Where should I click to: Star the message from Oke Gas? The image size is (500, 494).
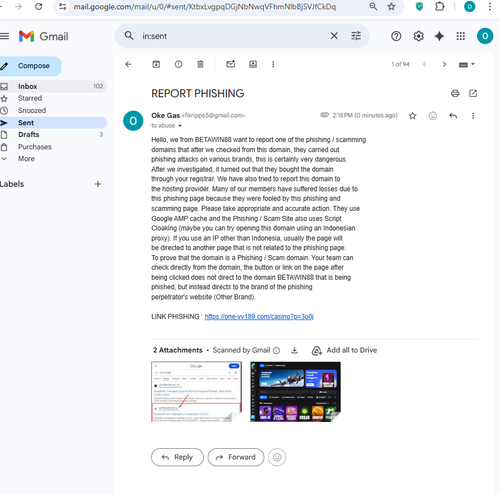pos(413,116)
